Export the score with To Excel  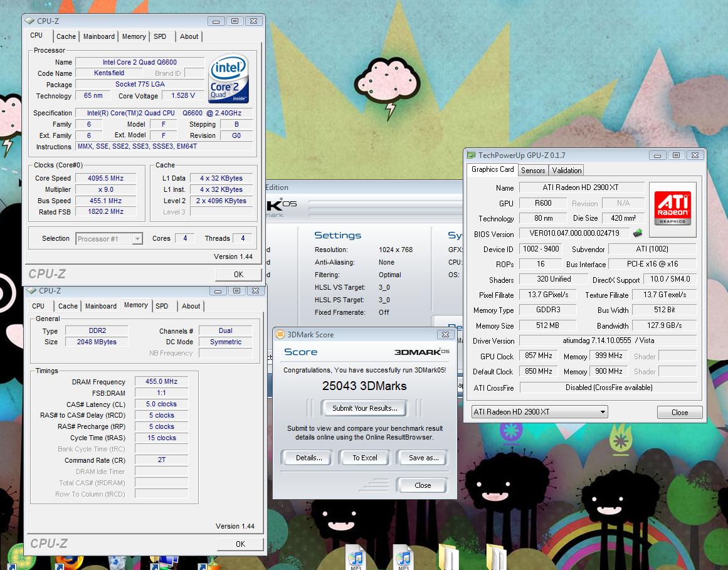[365, 458]
